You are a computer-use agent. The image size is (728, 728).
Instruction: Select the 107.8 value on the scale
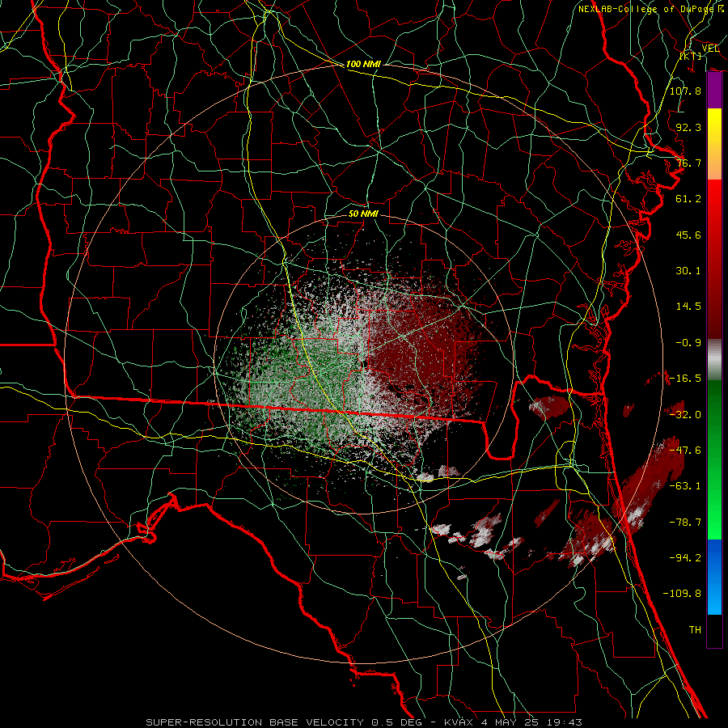685,91
